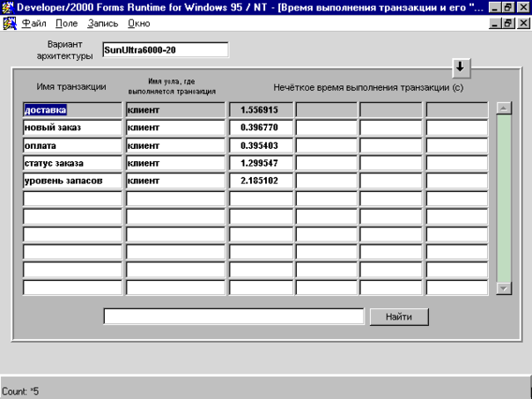Select the оплата transaction cell

(x=72, y=145)
